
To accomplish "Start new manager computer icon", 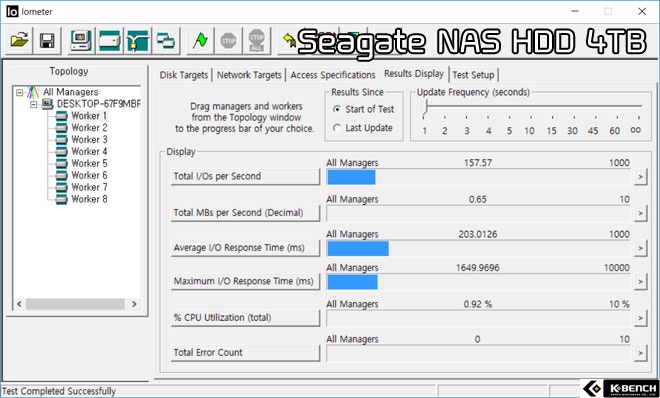I will tap(82, 41).
